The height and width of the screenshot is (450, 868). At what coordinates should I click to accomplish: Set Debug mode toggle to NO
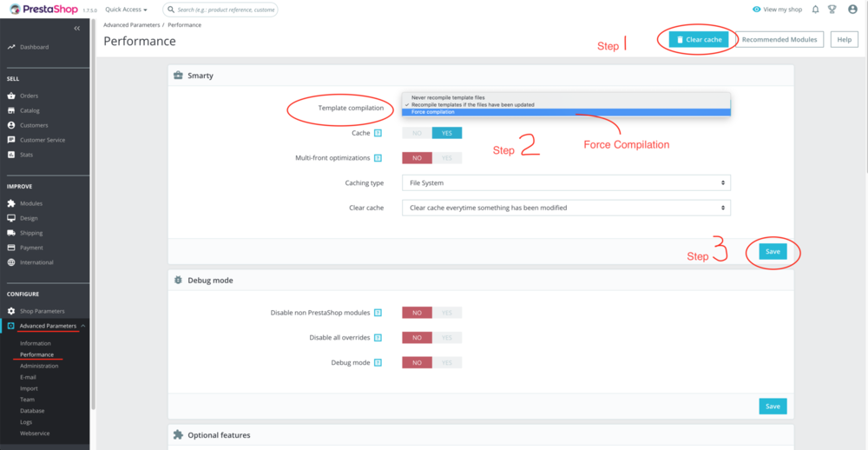417,362
